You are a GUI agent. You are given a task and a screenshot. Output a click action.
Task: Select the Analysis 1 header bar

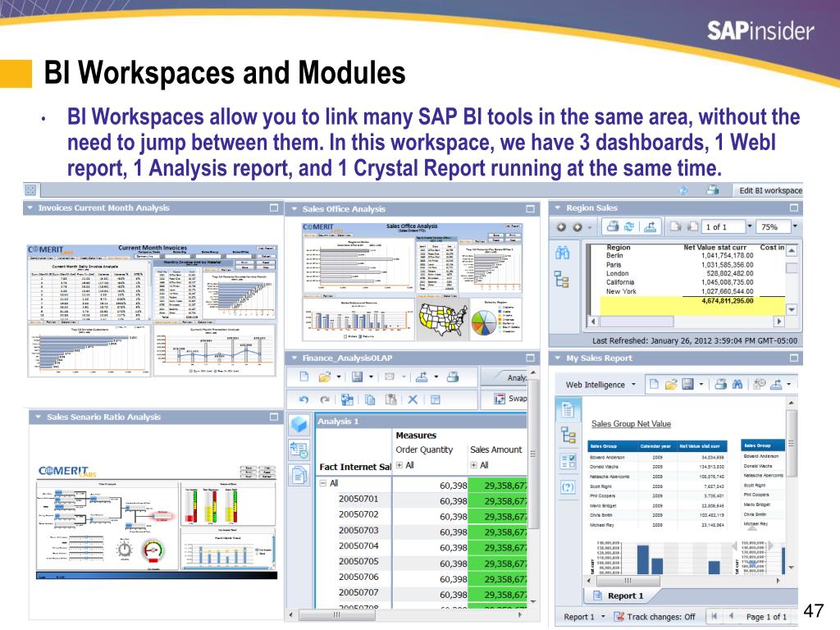click(421, 422)
